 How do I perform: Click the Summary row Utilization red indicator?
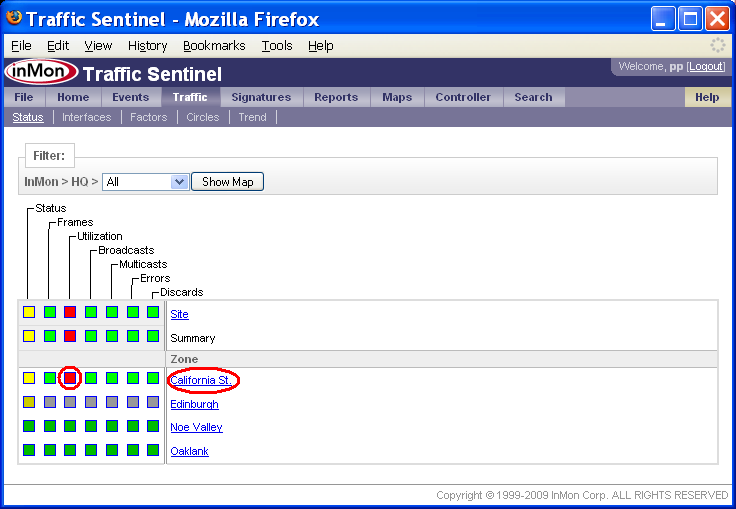[x=70, y=336]
